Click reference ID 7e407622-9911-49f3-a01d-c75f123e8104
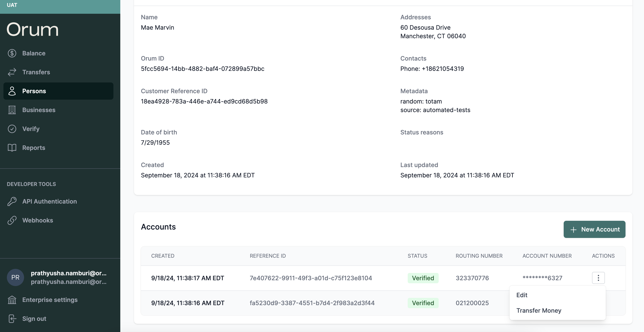644x332 pixels. pyautogui.click(x=311, y=278)
